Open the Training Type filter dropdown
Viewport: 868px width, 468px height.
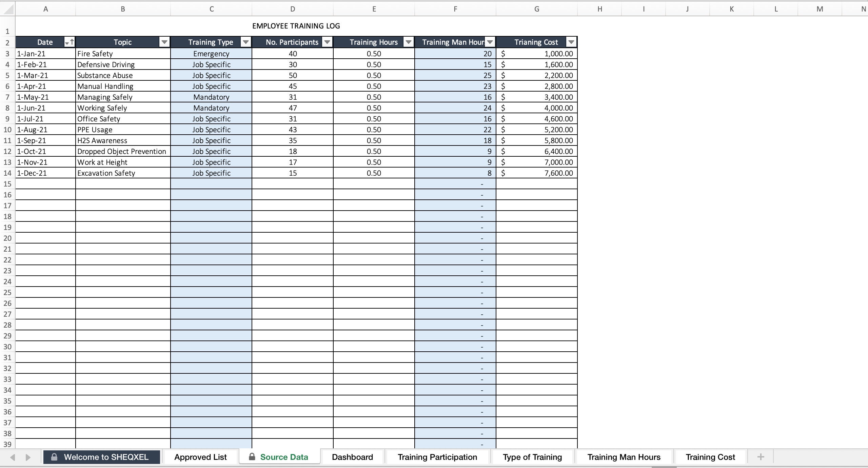[245, 42]
